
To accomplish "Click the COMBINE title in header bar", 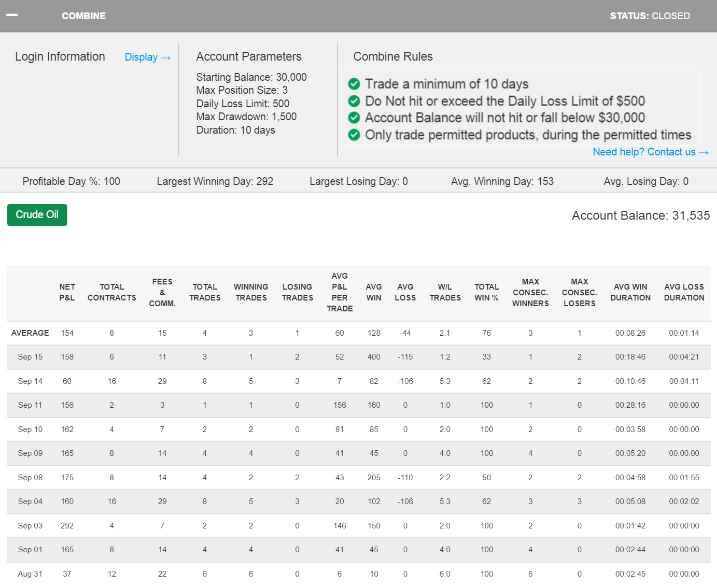I will pos(83,16).
